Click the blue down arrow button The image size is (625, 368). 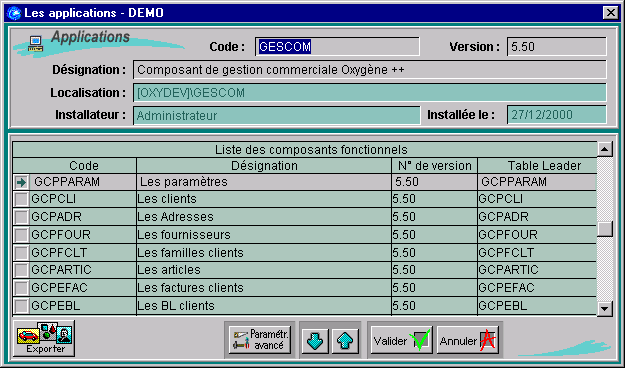[x=315, y=341]
